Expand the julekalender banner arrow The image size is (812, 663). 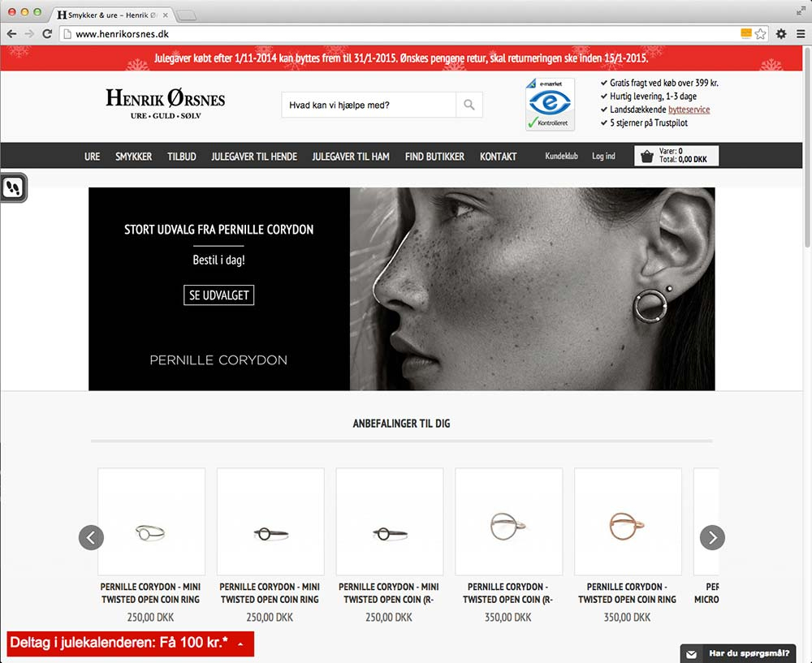240,644
